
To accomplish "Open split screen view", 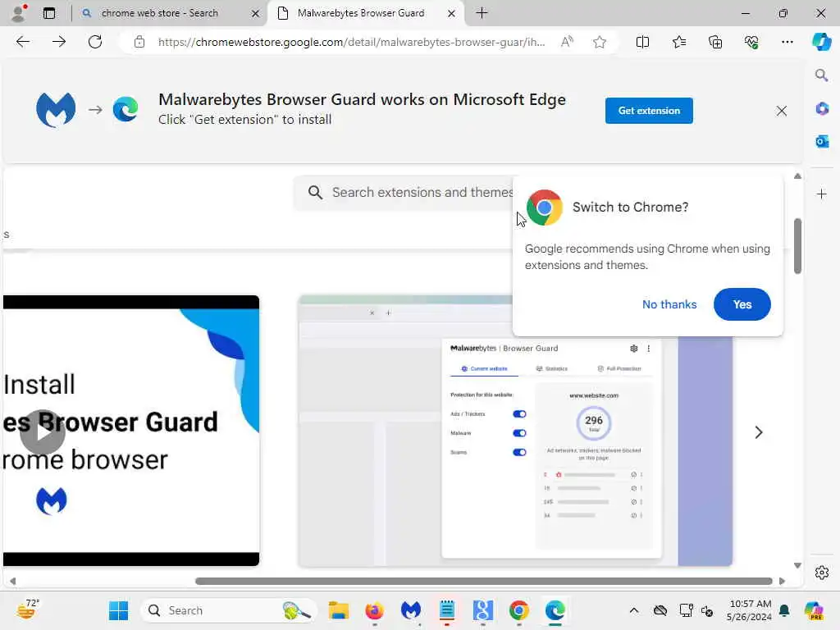I will (642, 42).
